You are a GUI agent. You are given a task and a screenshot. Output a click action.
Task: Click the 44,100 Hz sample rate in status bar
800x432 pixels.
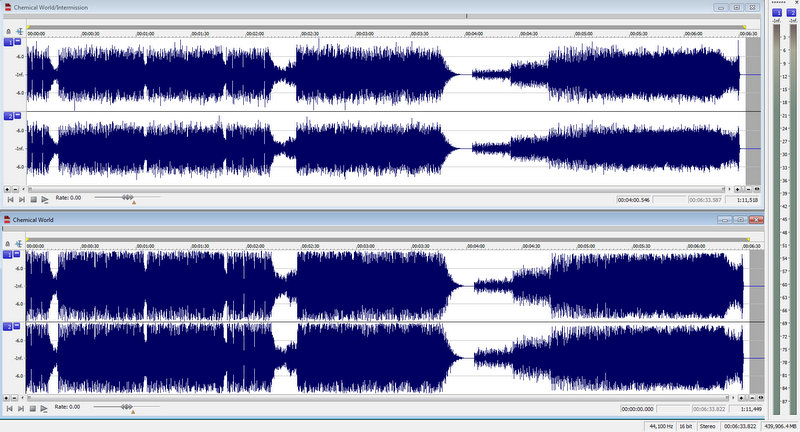pyautogui.click(x=661, y=426)
